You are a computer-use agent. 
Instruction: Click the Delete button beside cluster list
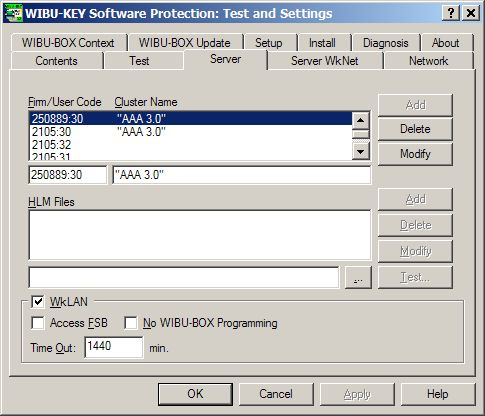(415, 129)
